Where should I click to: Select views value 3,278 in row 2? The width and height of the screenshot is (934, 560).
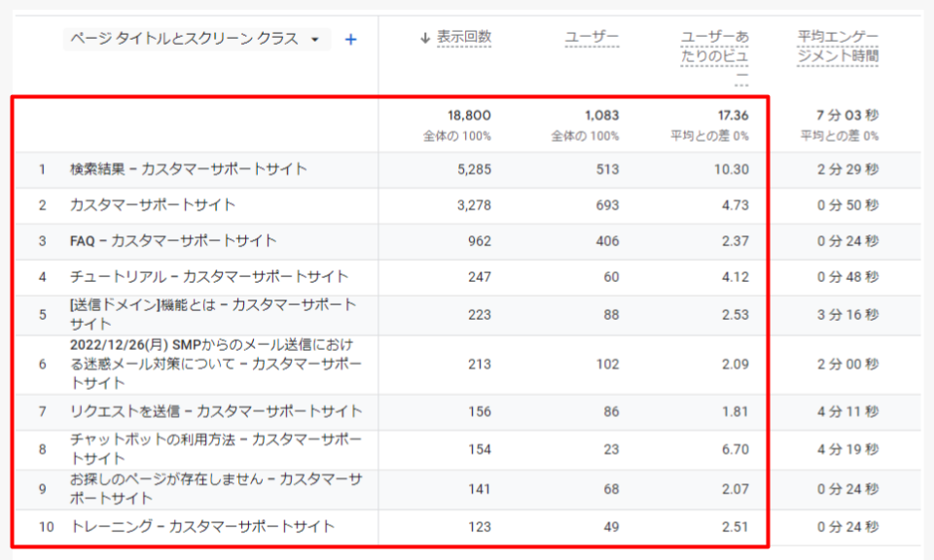[474, 205]
